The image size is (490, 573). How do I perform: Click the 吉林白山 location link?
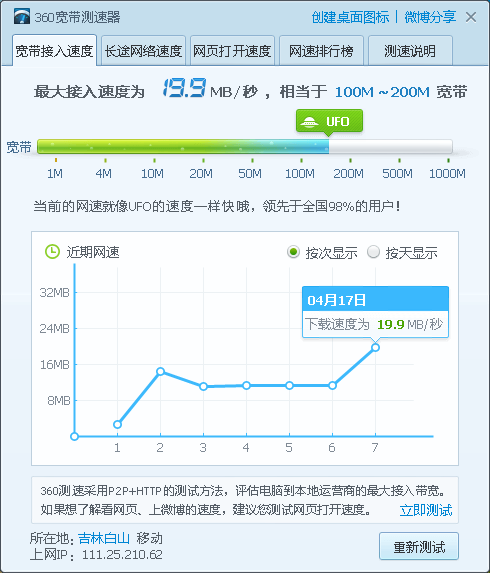click(x=104, y=538)
